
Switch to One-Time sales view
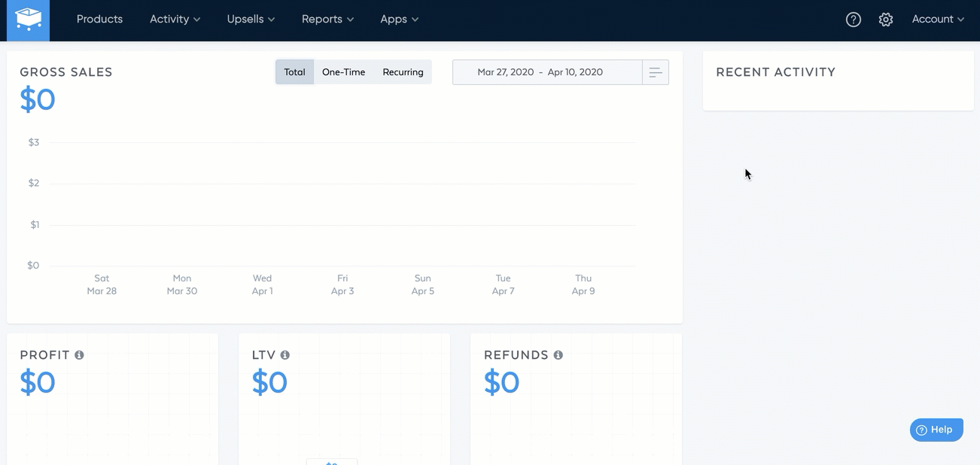[x=343, y=72]
